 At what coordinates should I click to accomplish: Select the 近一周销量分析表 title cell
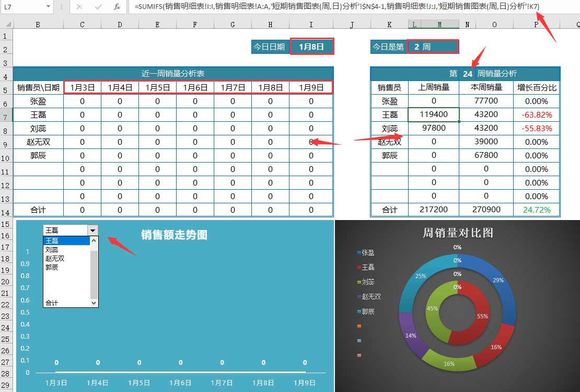[173, 74]
